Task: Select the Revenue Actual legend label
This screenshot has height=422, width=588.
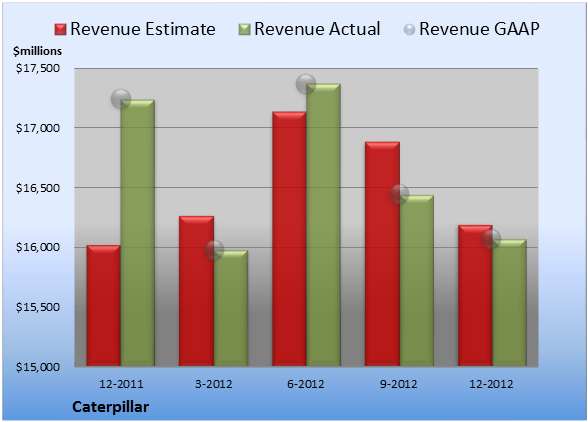Action: click(317, 29)
